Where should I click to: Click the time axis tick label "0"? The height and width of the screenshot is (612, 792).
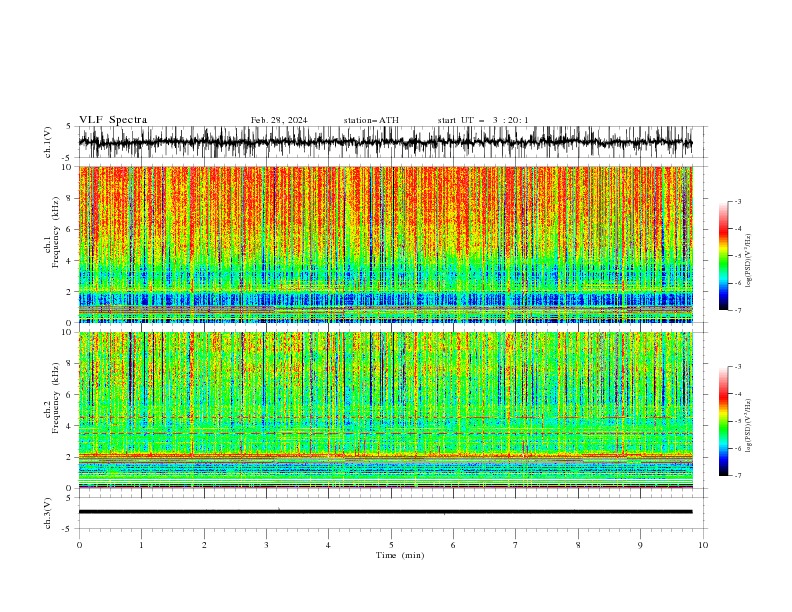coord(79,545)
